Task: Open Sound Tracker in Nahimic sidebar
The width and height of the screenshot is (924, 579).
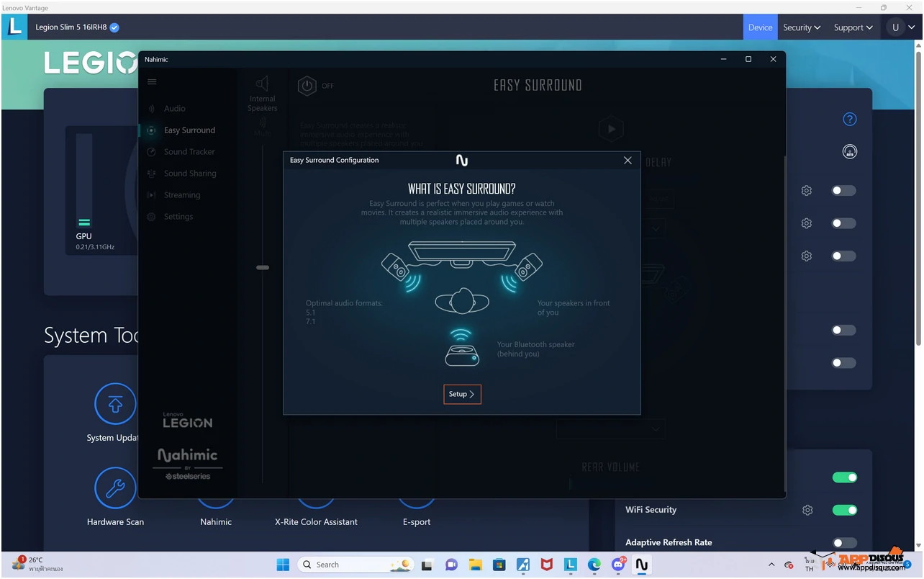Action: (189, 152)
